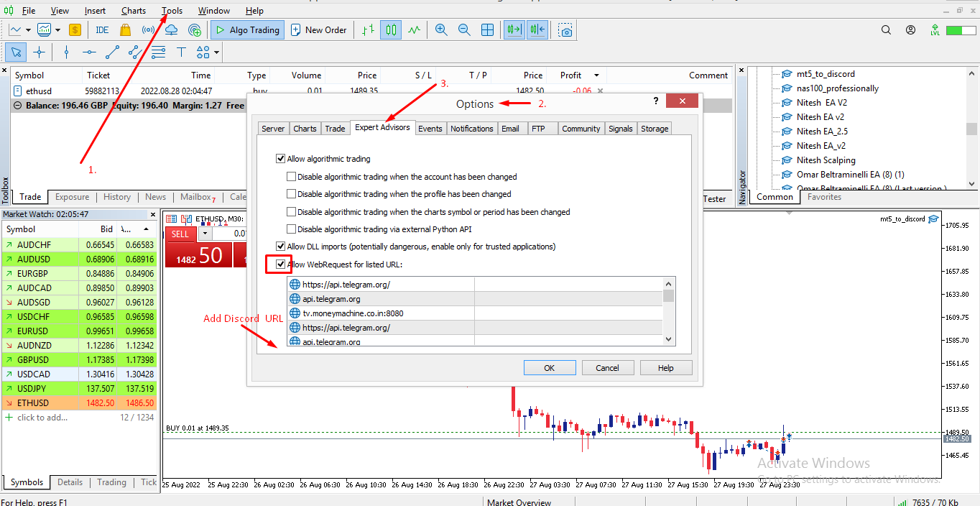The image size is (980, 506).
Task: Toggle Allow DLL imports checkbox
Action: pos(281,247)
